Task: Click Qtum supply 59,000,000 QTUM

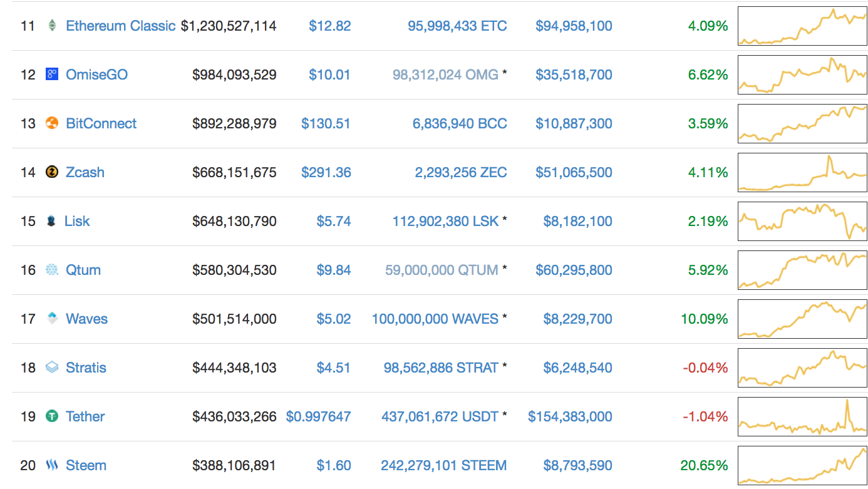Action: pos(442,270)
